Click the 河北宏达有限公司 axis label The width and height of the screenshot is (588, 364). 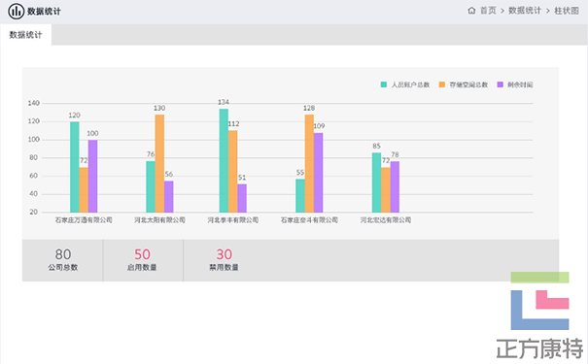point(386,220)
